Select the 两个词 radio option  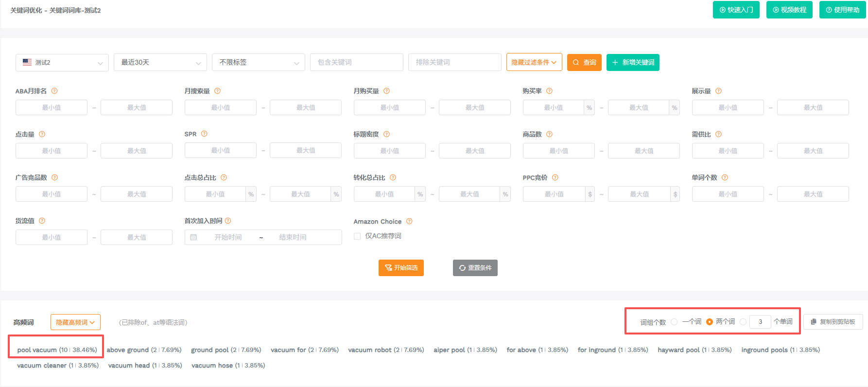coord(710,322)
